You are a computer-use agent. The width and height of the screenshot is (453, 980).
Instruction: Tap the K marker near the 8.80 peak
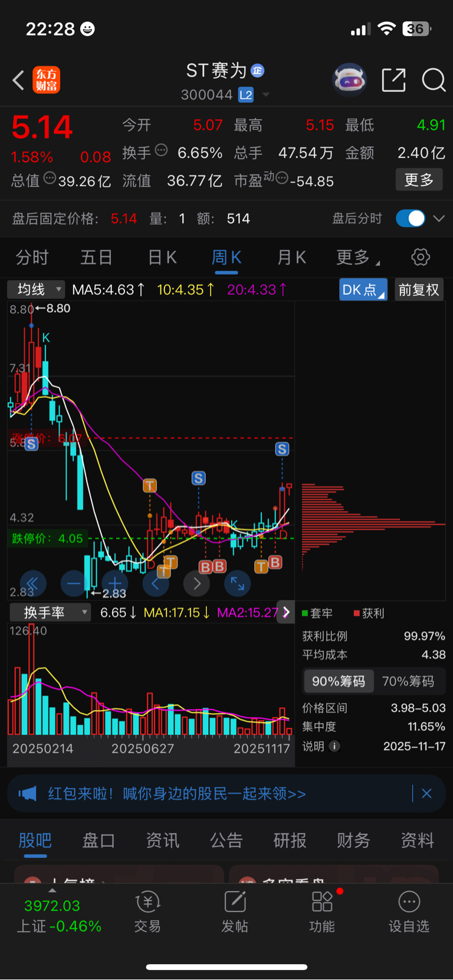coord(46,338)
